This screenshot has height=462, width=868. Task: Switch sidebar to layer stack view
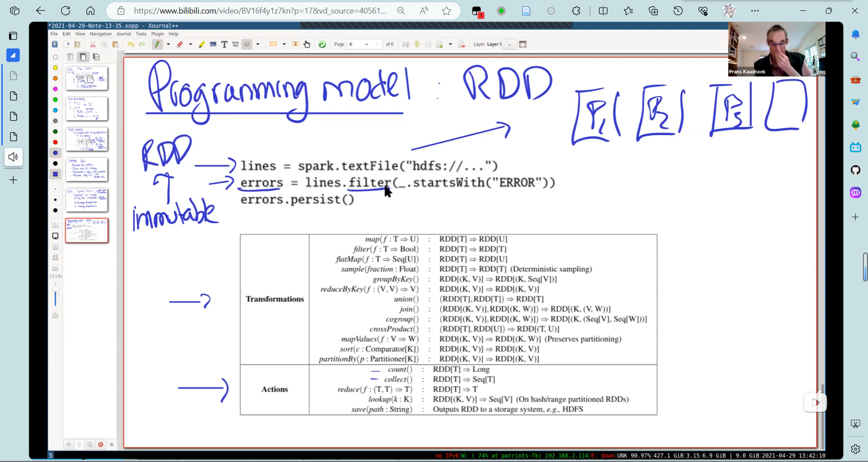96,57
